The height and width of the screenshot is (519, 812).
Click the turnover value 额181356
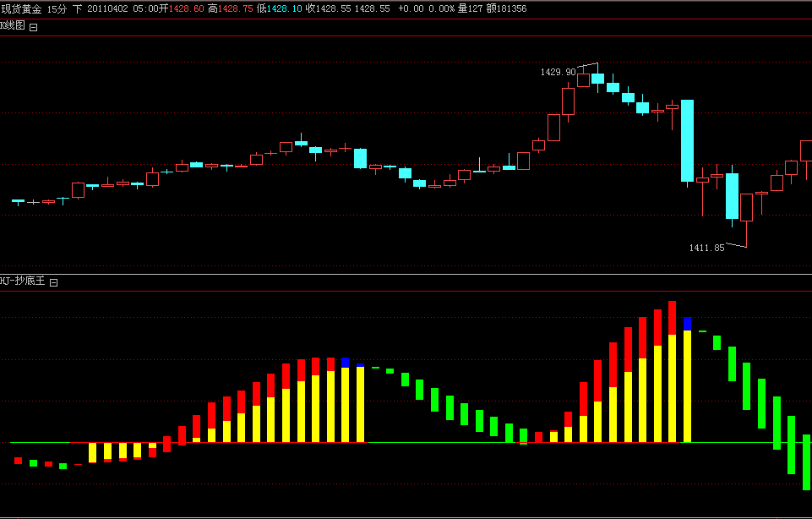click(x=506, y=8)
